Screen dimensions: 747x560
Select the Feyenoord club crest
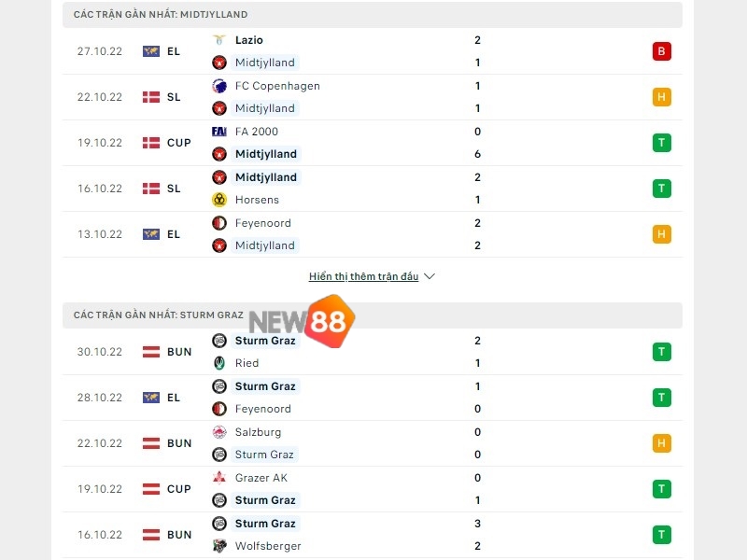pos(221,223)
